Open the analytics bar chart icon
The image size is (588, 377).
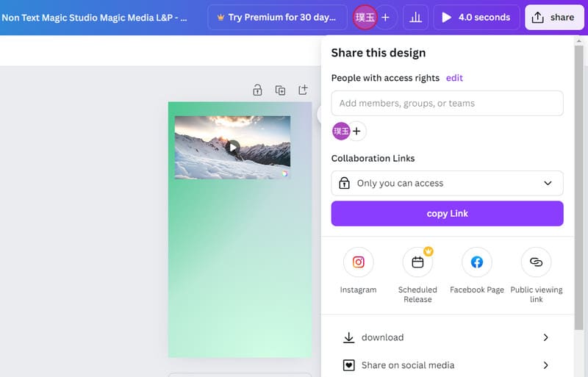coord(415,17)
